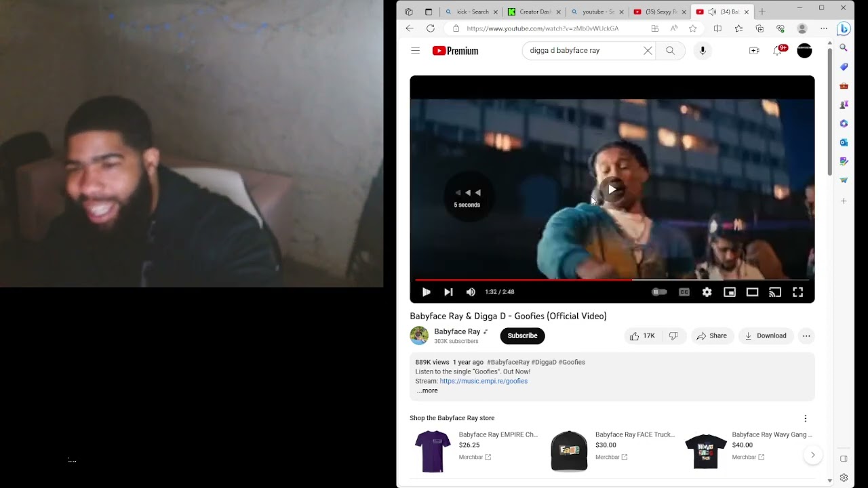
Task: Open YouTube notifications bell
Action: pos(778,51)
